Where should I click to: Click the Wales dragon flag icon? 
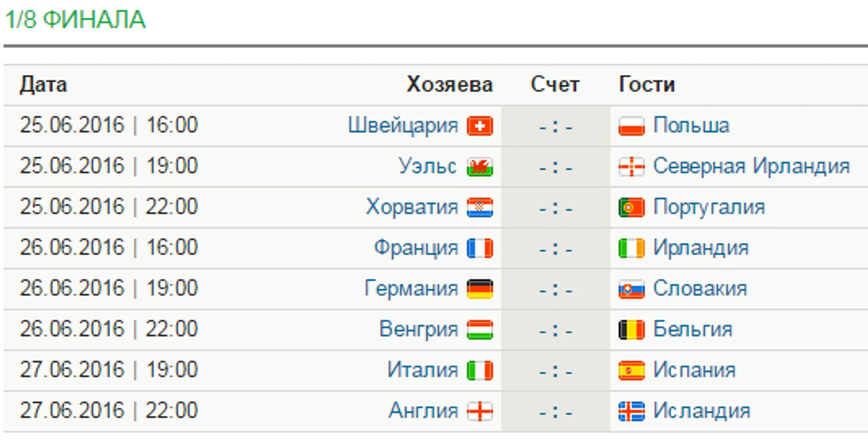480,167
